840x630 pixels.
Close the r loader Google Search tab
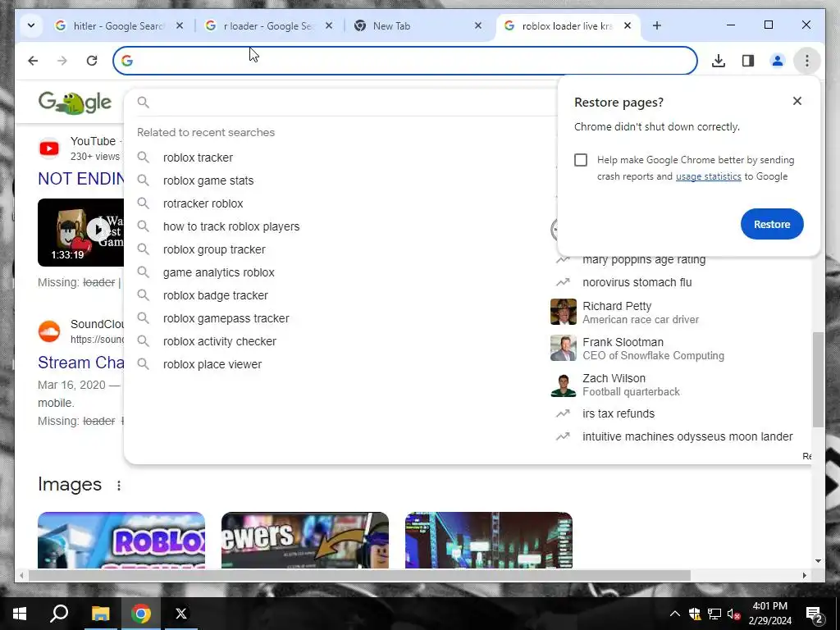tap(329, 25)
